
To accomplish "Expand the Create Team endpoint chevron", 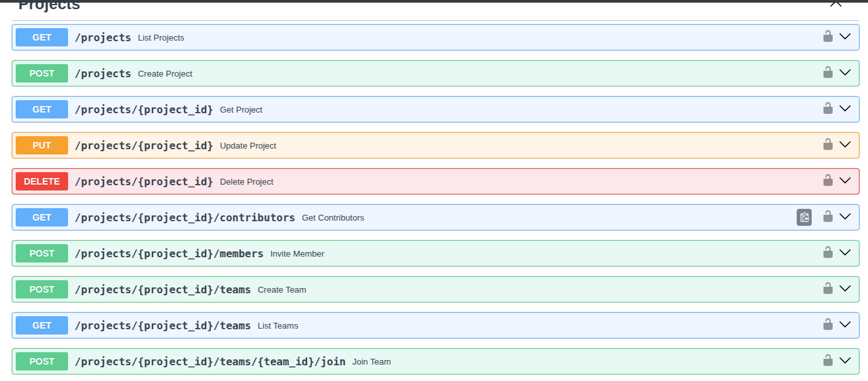I will 845,289.
